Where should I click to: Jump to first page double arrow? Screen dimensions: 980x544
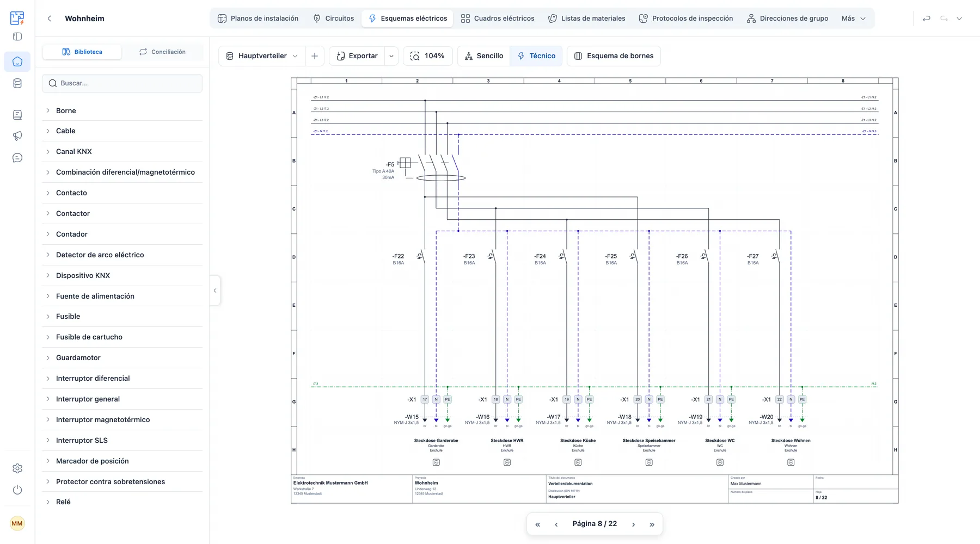[x=538, y=524]
